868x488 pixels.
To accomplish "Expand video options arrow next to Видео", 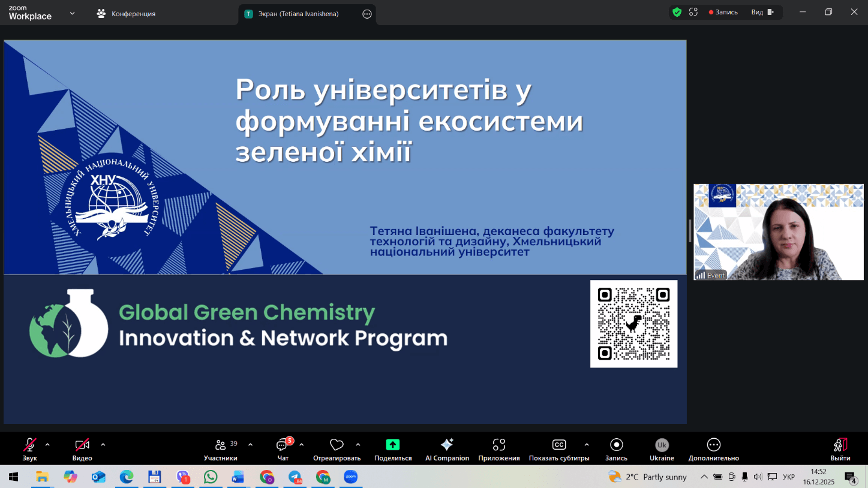I will [103, 445].
